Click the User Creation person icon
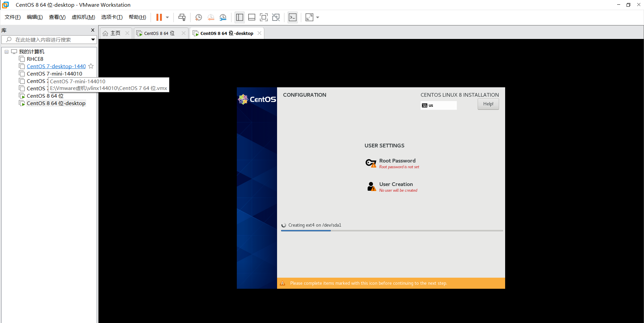 point(372,187)
